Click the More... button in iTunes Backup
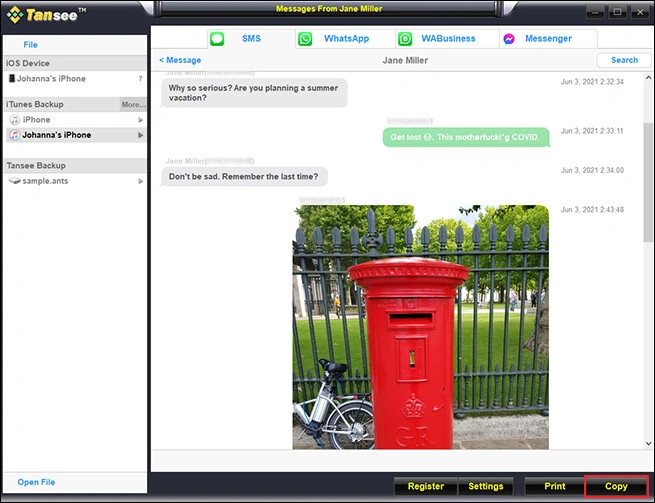Screen dimensions: 655x503 pyautogui.click(x=133, y=104)
